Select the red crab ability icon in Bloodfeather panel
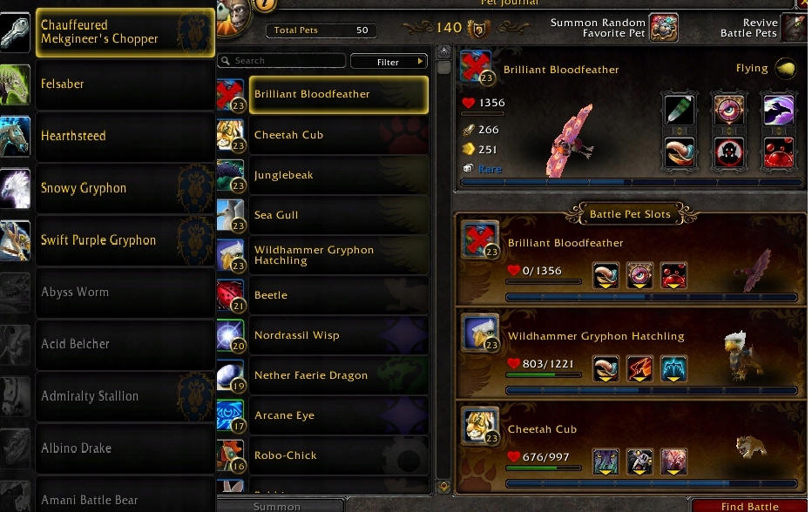Viewport: 812px width, 512px height. [778, 153]
